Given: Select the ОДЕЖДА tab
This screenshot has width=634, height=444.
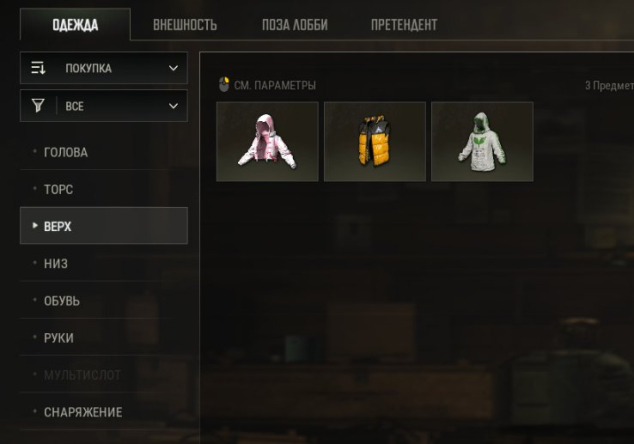Looking at the screenshot, I should tap(75, 25).
